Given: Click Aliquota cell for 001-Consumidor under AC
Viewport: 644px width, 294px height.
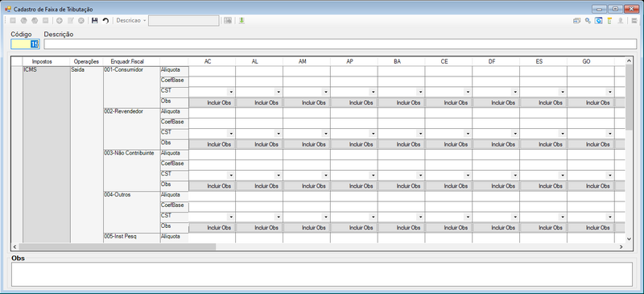Looking at the screenshot, I should coord(212,71).
